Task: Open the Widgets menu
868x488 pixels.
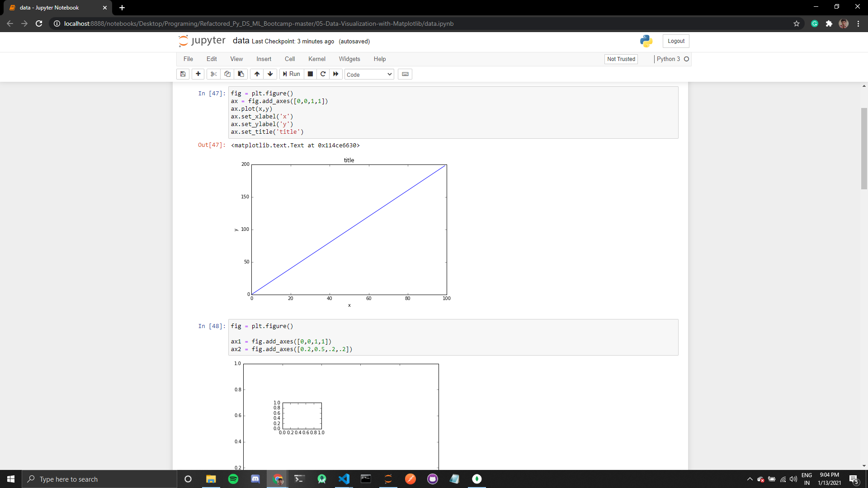Action: pos(349,59)
